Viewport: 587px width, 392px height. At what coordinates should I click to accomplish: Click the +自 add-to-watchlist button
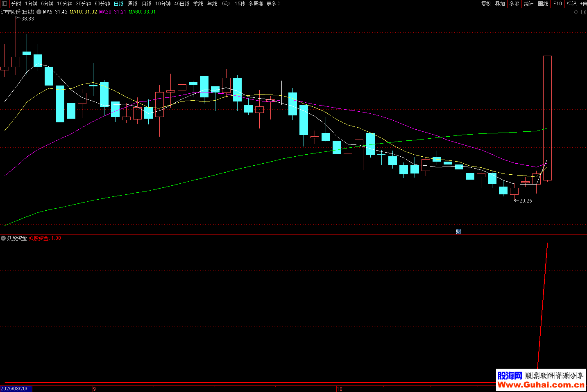point(583,4)
